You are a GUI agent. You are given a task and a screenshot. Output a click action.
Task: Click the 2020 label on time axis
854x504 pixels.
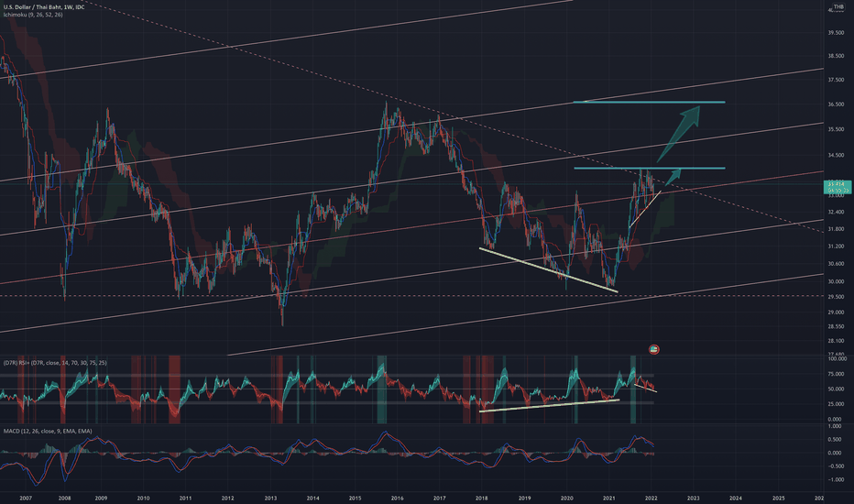pyautogui.click(x=567, y=498)
